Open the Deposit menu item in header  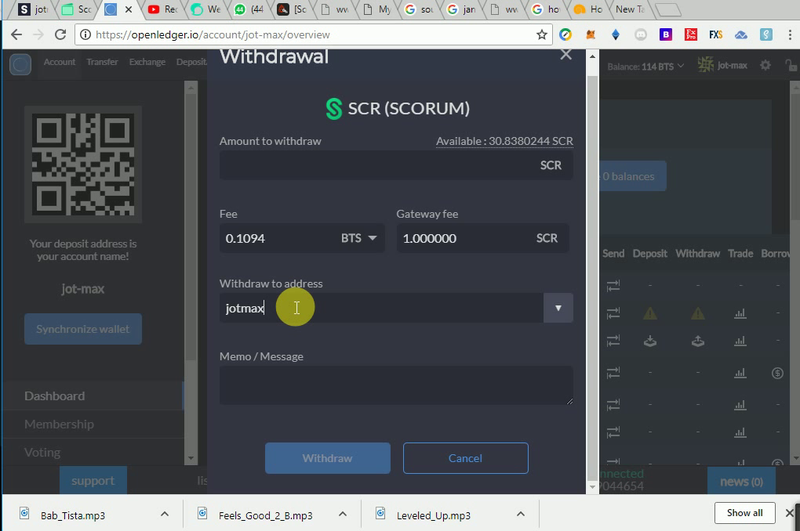(x=191, y=62)
